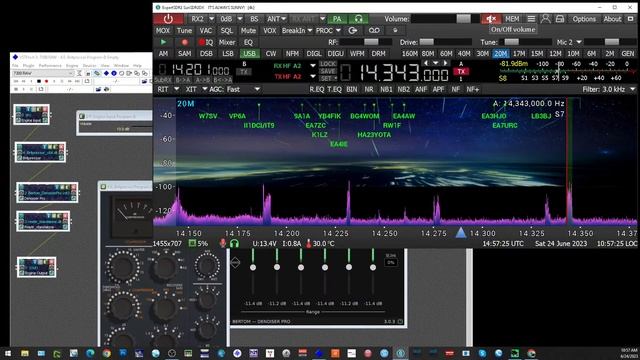This screenshot has width=640, height=360.
Task: Open the About button
Action: pos(612,19)
